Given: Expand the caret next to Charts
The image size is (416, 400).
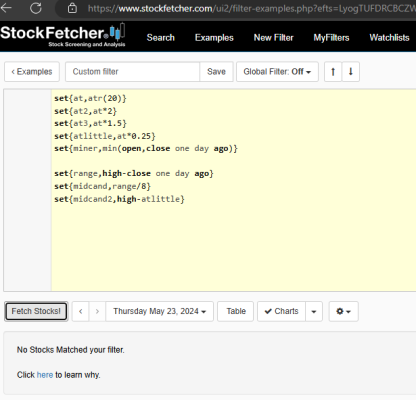Looking at the screenshot, I should pos(314,311).
